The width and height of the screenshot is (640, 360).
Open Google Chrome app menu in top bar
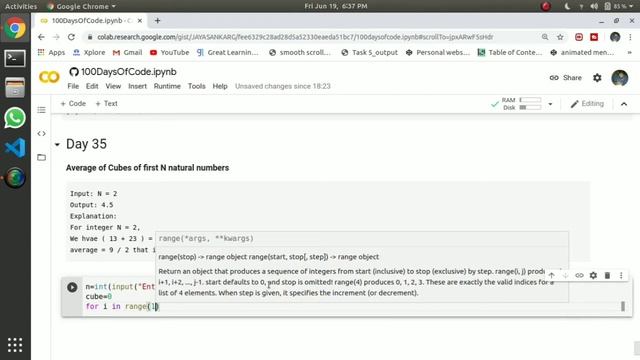[x=81, y=6]
